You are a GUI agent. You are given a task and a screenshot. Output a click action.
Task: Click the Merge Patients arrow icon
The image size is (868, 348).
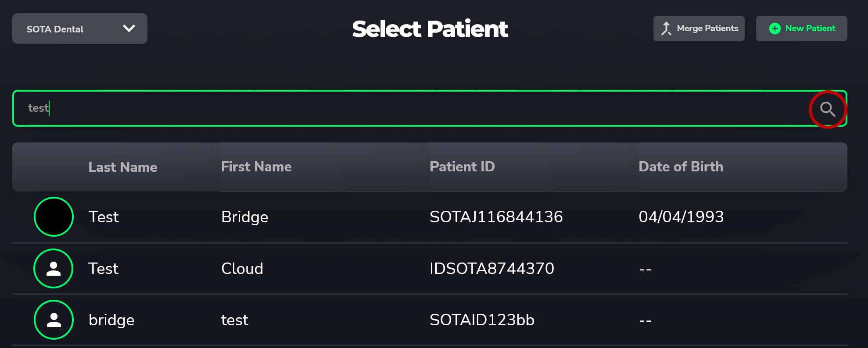(x=666, y=28)
